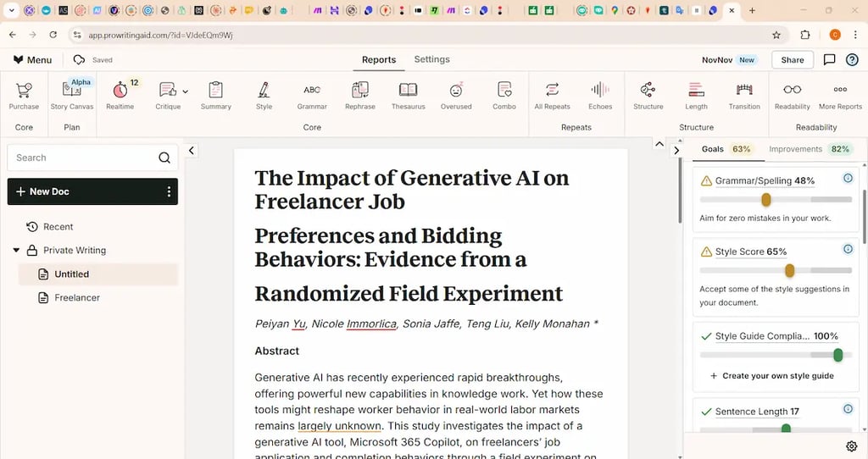This screenshot has width=868, height=459.
Task: Run the Structure report
Action: [x=648, y=97]
